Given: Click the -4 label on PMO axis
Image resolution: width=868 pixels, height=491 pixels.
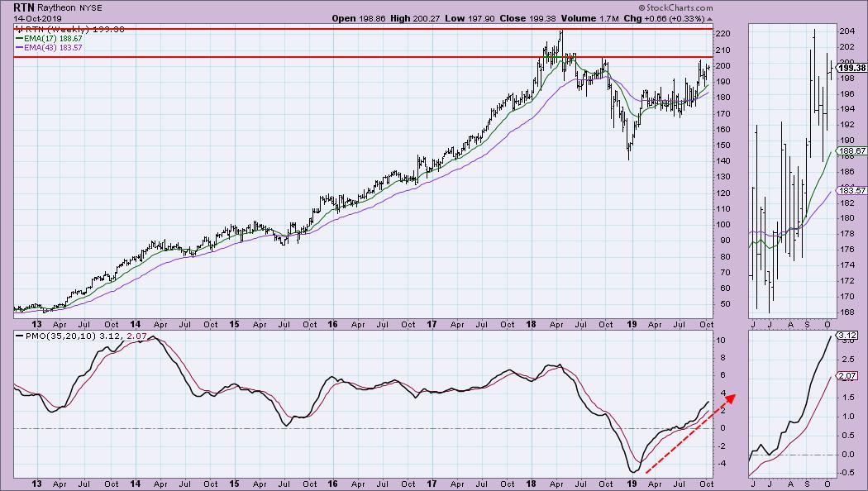Looking at the screenshot, I should click(721, 464).
